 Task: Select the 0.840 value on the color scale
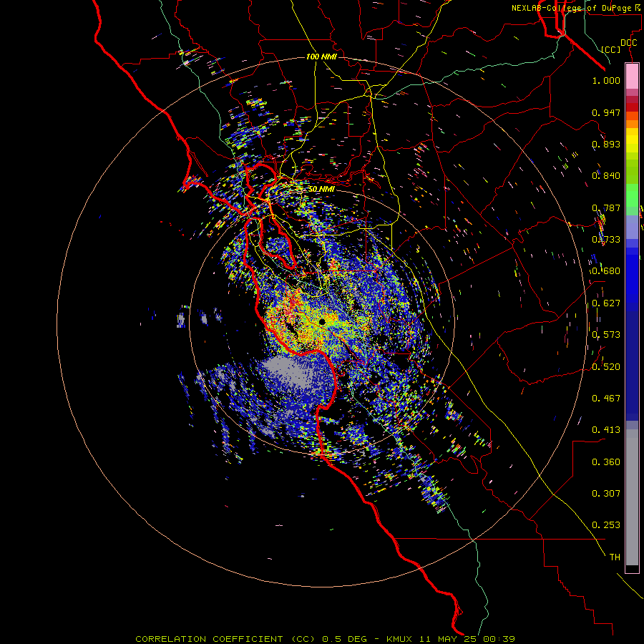tap(606, 176)
